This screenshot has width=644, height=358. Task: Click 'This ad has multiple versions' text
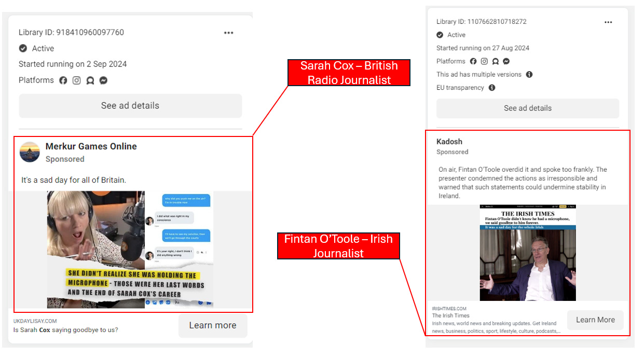coord(479,74)
